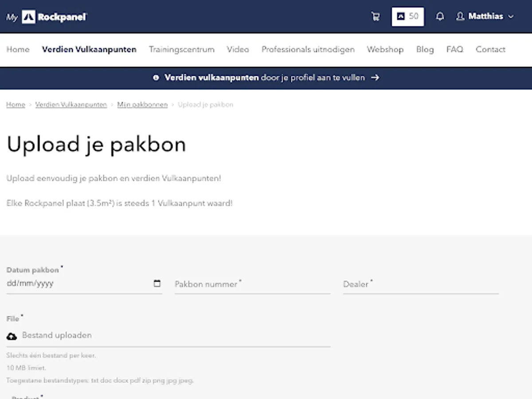Click the banner text 'Verdien vulkaanpunten door je profiel aan te vullen'
532x399 pixels.
[265, 78]
